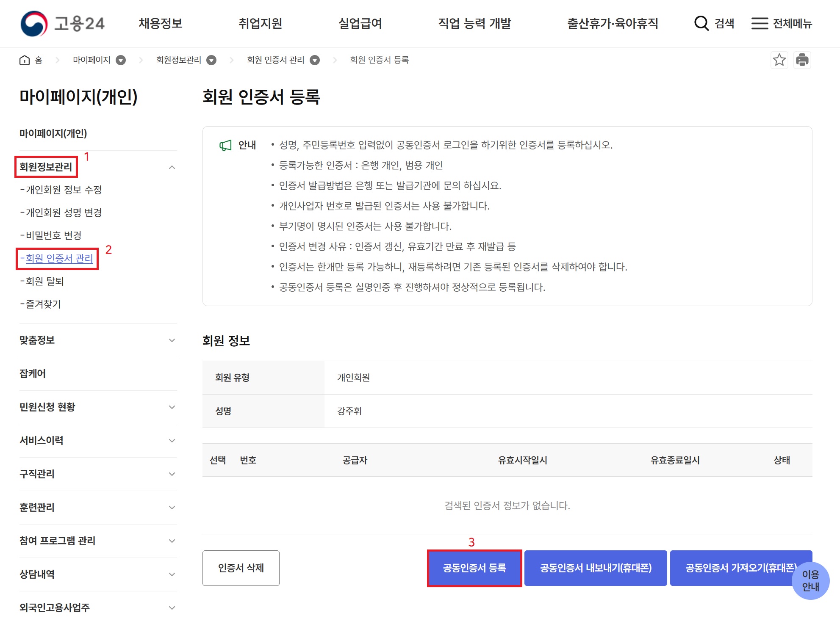Click the 인증서 삭제 button
Screen dimensions: 840x624
(x=241, y=568)
